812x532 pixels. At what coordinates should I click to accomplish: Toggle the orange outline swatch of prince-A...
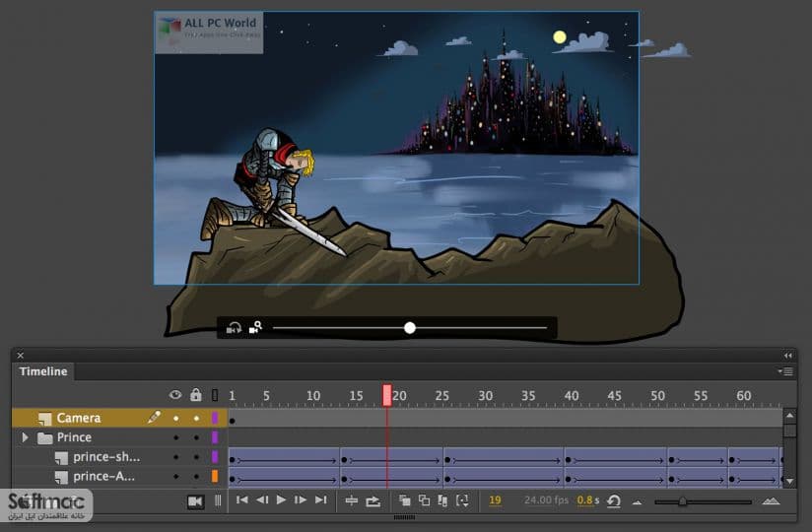215,476
